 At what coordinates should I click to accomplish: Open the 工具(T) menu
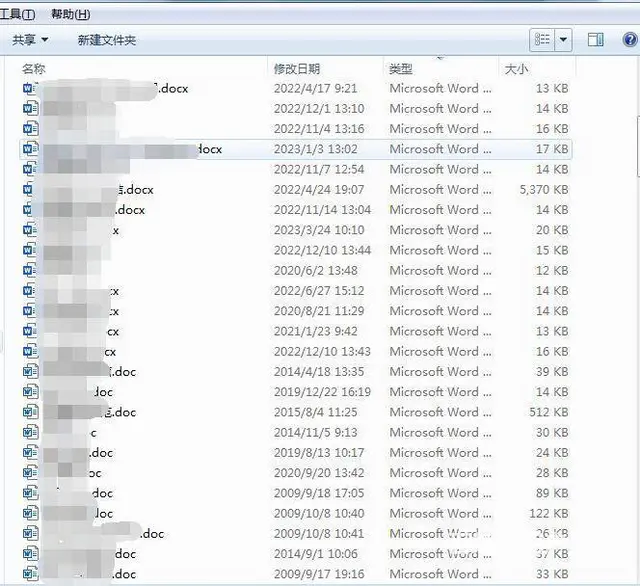tap(18, 15)
